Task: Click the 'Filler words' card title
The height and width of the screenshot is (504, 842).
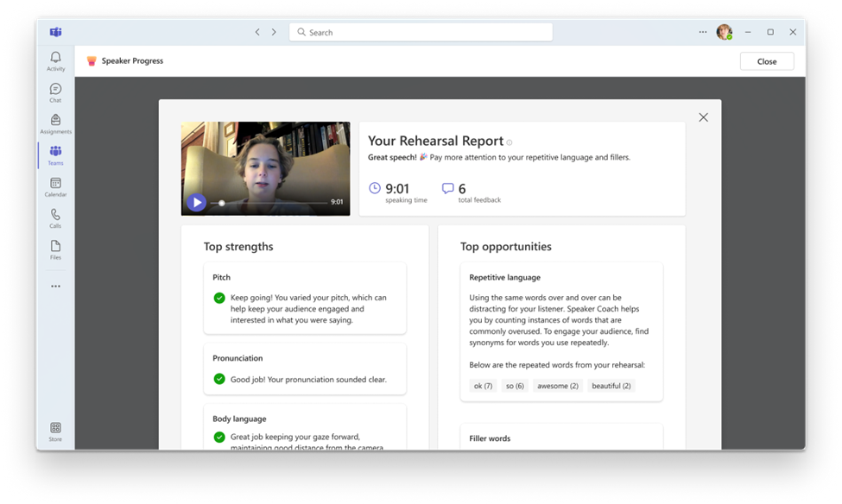Action: pos(490,438)
